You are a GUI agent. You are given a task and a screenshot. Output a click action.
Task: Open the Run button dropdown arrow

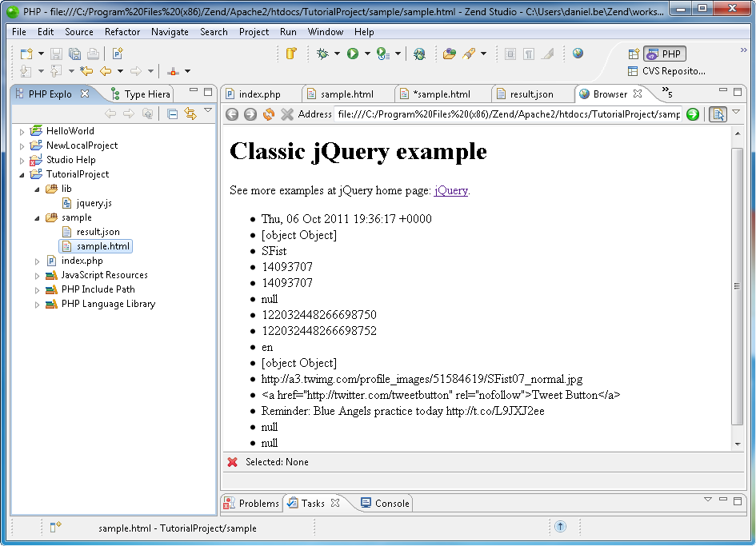tap(367, 54)
